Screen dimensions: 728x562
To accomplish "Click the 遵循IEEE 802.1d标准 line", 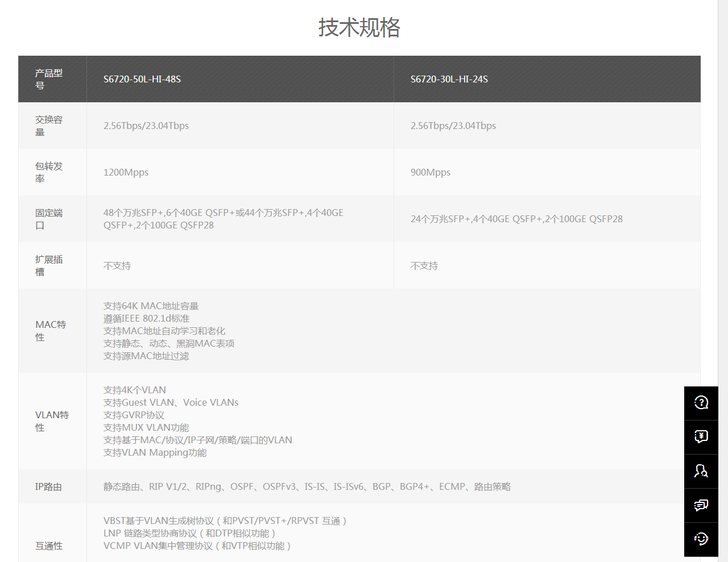I will 147,318.
